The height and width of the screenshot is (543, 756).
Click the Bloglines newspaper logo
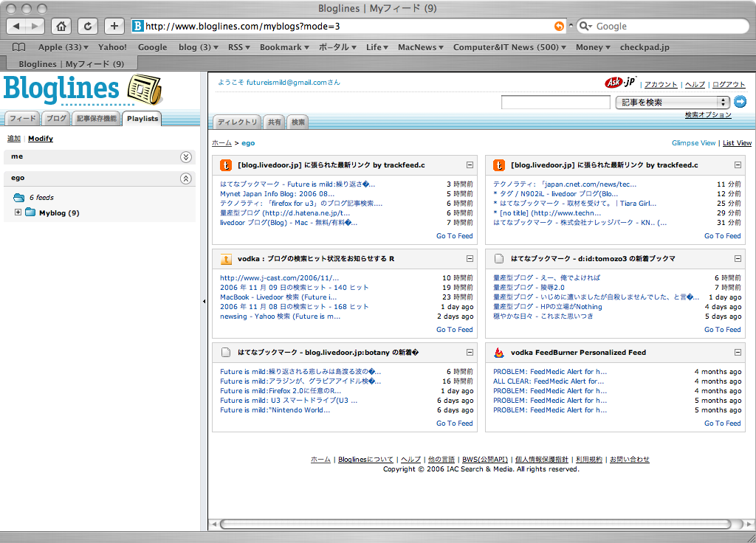click(x=145, y=89)
